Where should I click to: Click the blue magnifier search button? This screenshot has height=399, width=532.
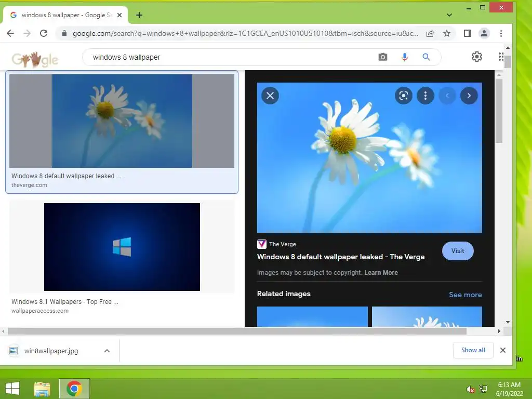pos(426,57)
